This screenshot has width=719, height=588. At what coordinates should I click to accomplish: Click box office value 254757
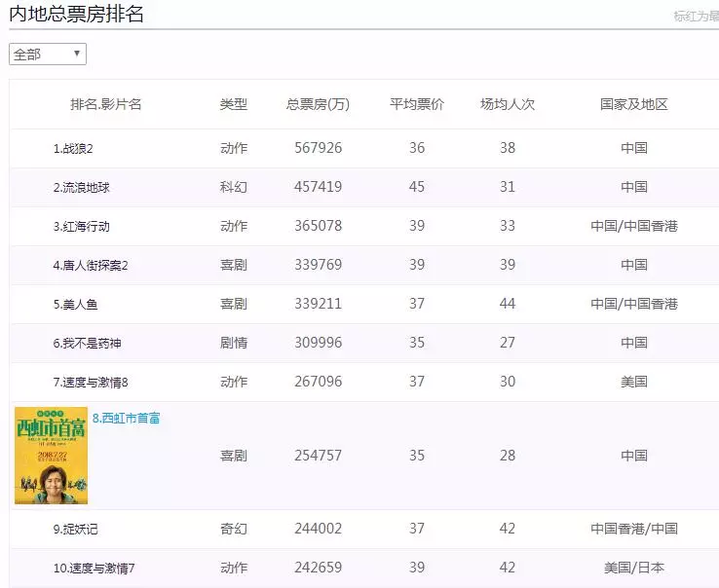(x=318, y=455)
